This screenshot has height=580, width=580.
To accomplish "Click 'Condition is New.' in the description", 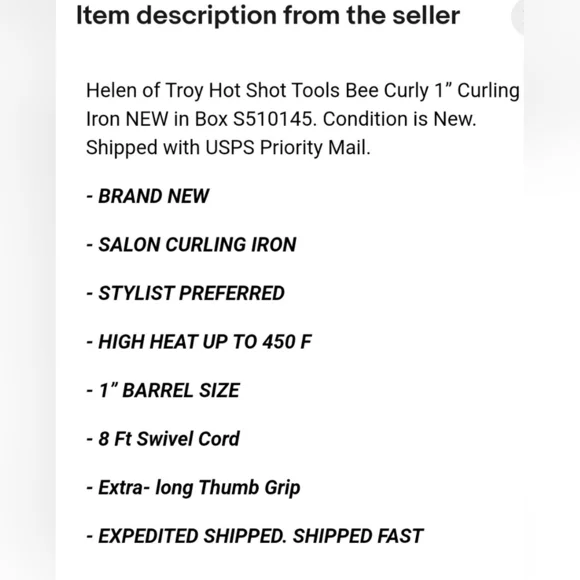I will point(399,119).
